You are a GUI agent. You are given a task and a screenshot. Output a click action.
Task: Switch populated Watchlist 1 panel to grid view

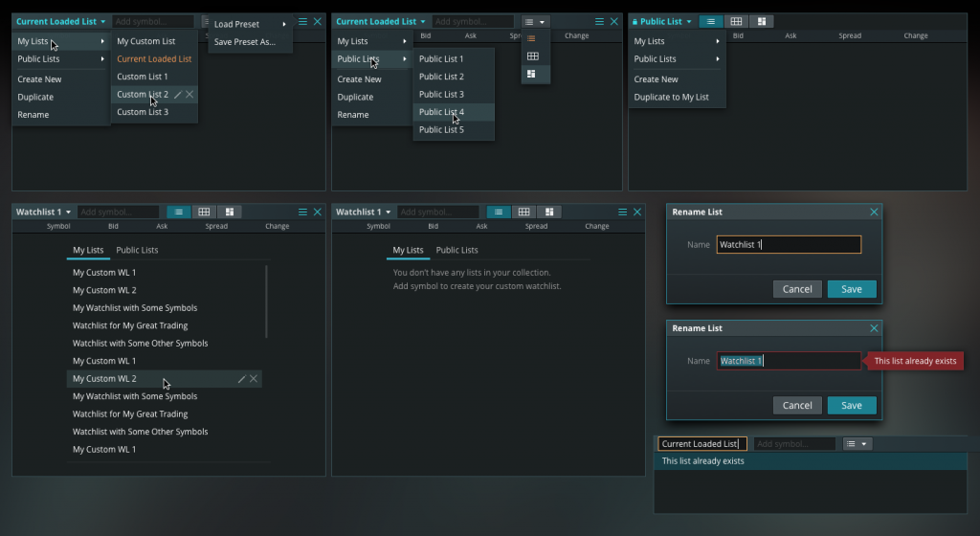tap(204, 212)
